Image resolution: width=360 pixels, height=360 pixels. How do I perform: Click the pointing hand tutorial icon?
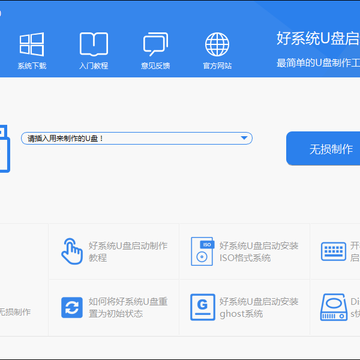point(72,251)
